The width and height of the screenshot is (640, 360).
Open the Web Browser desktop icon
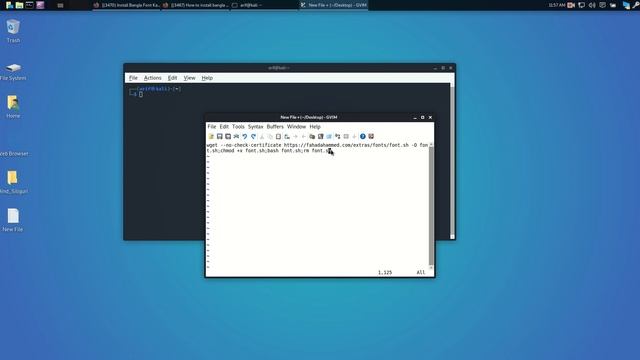pyautogui.click(x=13, y=153)
